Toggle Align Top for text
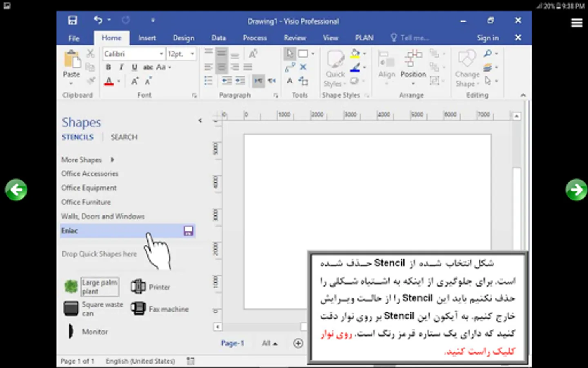The width and height of the screenshot is (588, 368). point(208,52)
